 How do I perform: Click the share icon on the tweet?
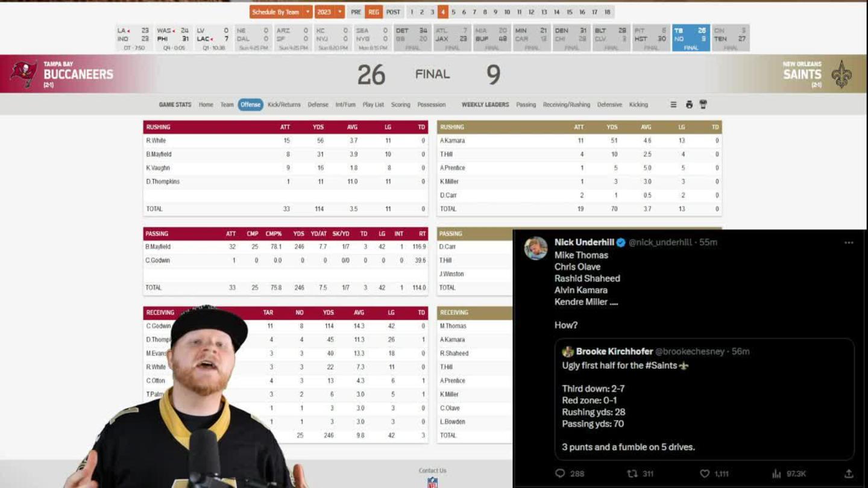(x=849, y=474)
